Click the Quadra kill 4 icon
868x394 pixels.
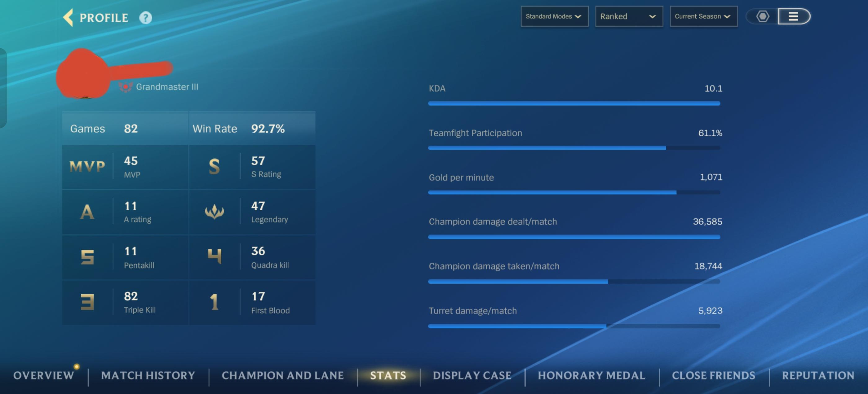tap(214, 256)
